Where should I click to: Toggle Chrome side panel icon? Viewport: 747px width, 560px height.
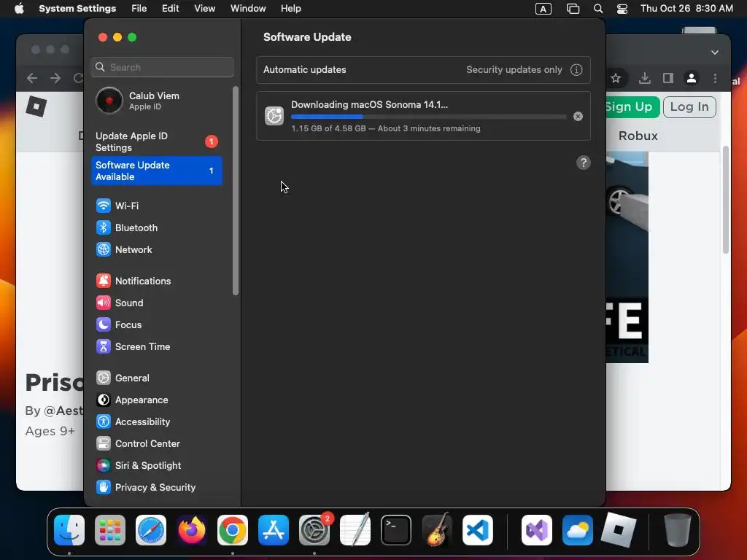668,78
